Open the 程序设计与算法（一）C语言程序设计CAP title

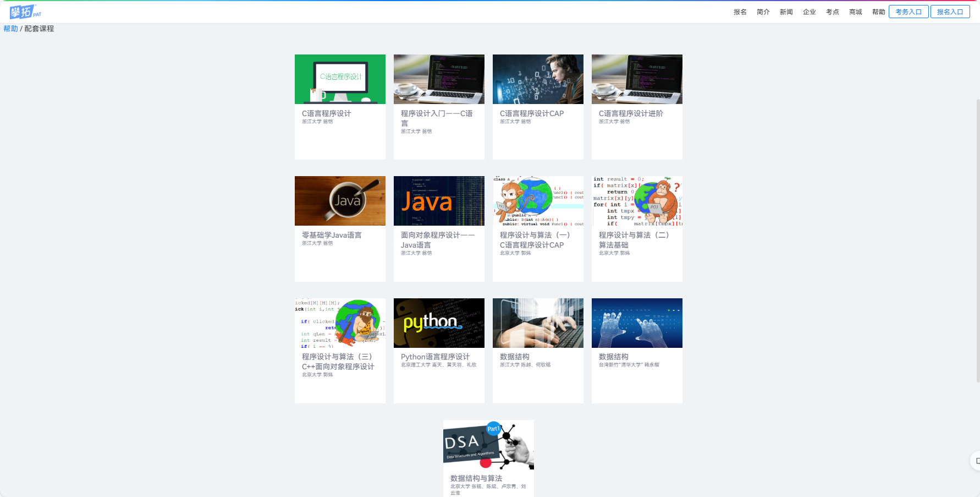pyautogui.click(x=535, y=240)
